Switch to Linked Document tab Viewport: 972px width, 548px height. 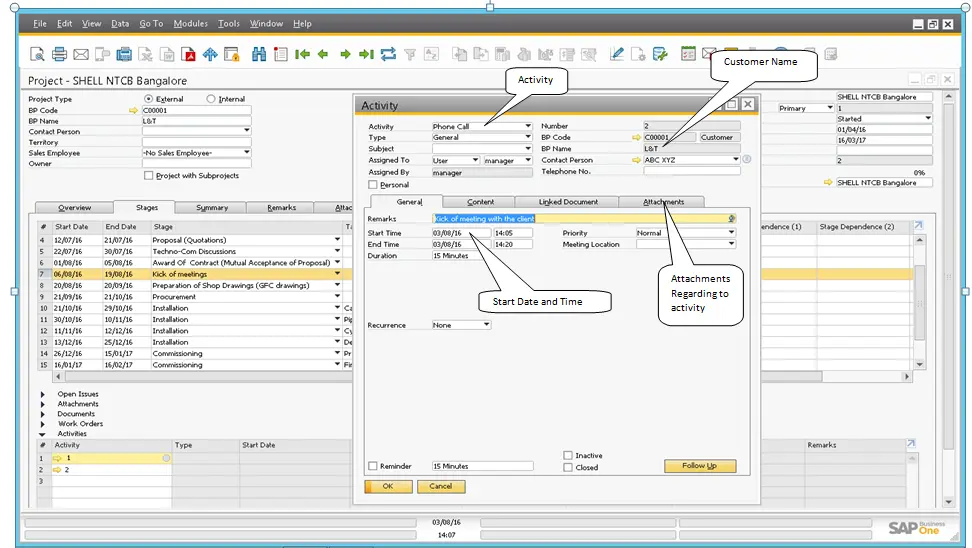click(568, 202)
